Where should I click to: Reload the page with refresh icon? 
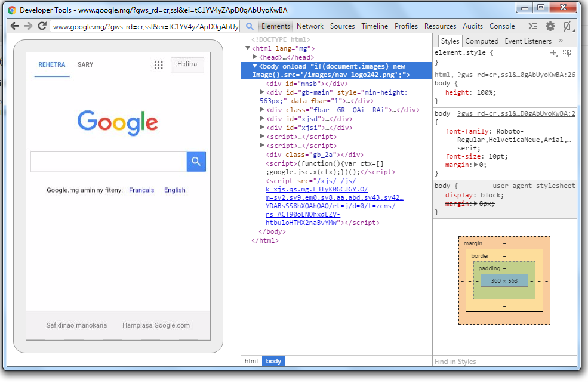tap(42, 26)
